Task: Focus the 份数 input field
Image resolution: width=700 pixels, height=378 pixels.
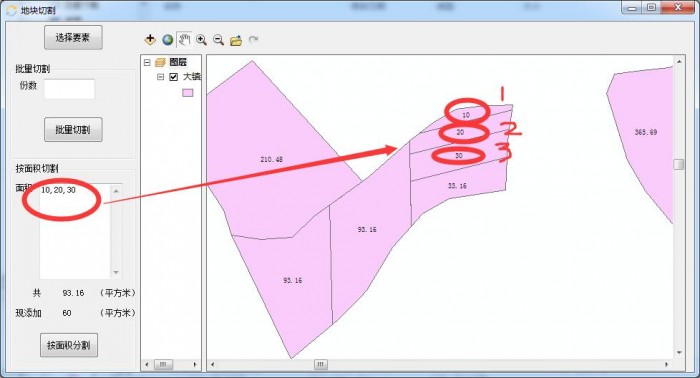Action: [x=70, y=89]
